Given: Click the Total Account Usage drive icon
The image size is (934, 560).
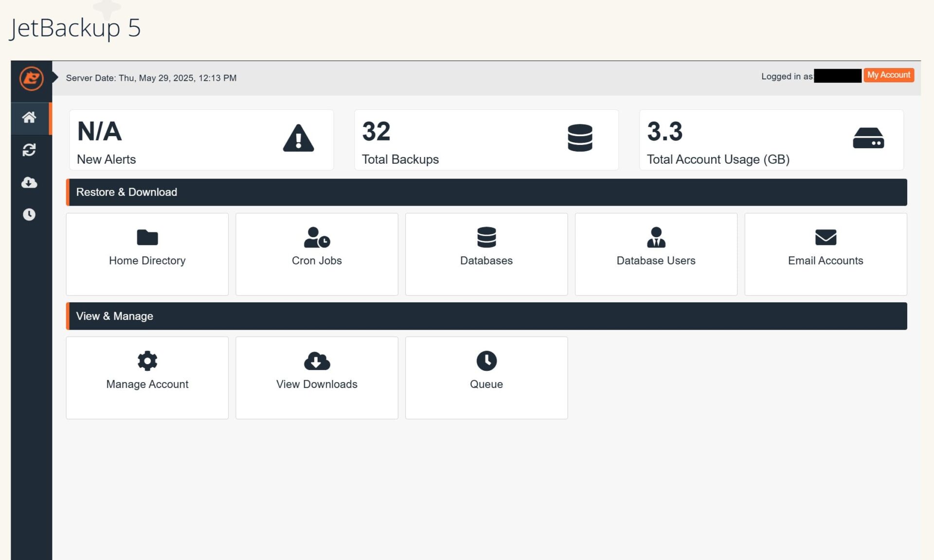Looking at the screenshot, I should pos(868,138).
